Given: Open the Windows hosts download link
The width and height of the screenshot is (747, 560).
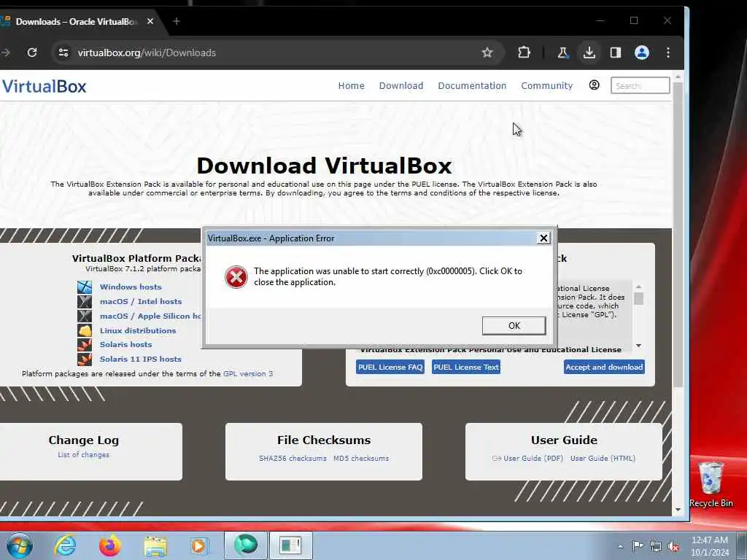Looking at the screenshot, I should click(131, 287).
